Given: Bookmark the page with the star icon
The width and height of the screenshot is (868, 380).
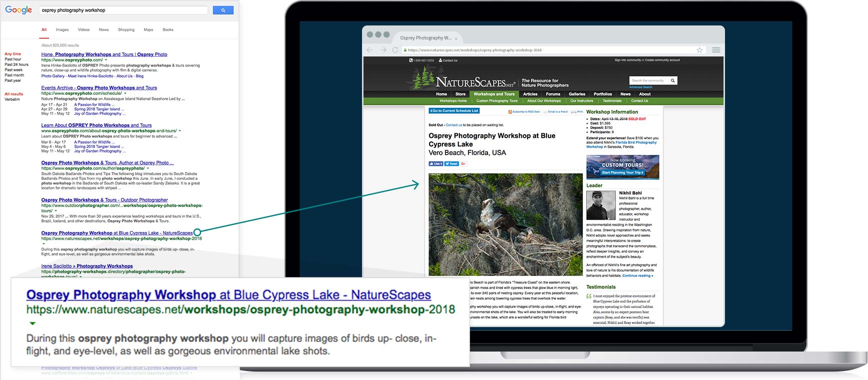Looking at the screenshot, I should click(699, 50).
